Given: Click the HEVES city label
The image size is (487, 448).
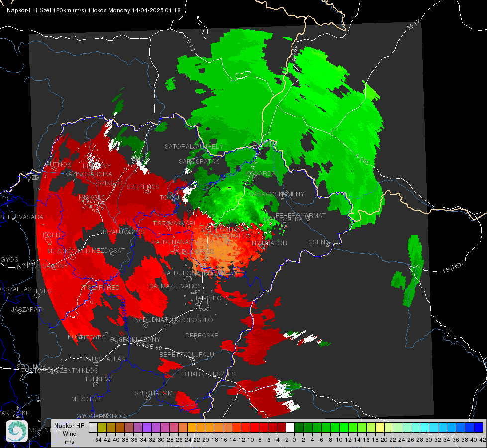Looking at the screenshot, I should point(42,291).
